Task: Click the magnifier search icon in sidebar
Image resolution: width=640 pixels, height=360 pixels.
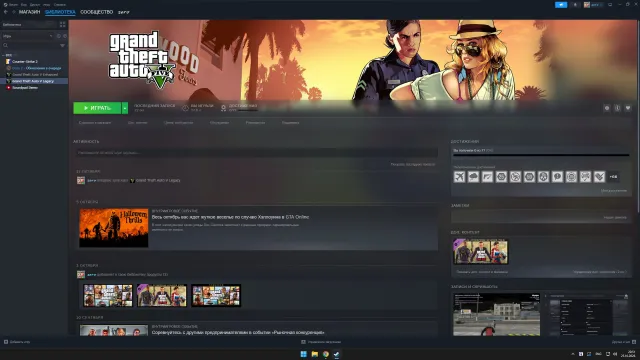Action: [6, 45]
